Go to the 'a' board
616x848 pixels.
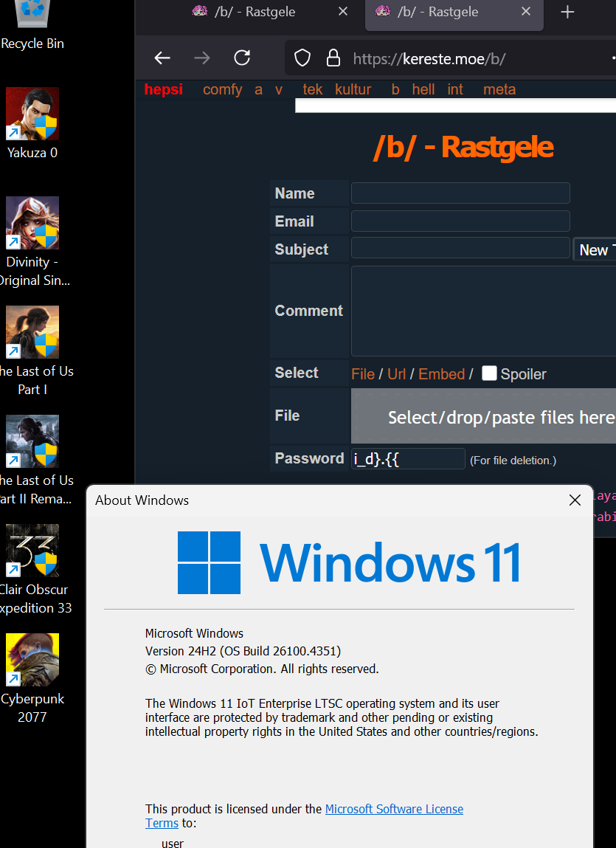tap(258, 89)
